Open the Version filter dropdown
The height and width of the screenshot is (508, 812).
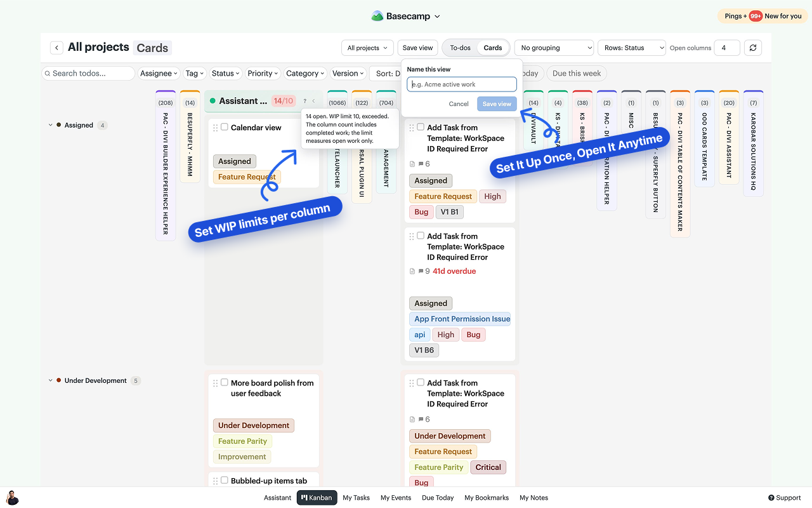pyautogui.click(x=348, y=74)
